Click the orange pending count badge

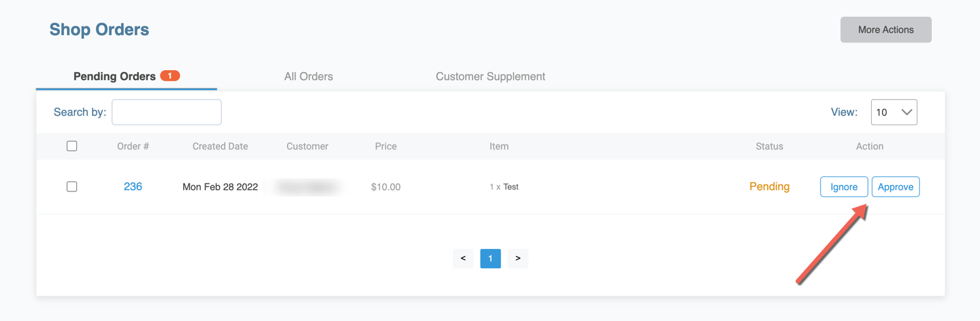(169, 76)
